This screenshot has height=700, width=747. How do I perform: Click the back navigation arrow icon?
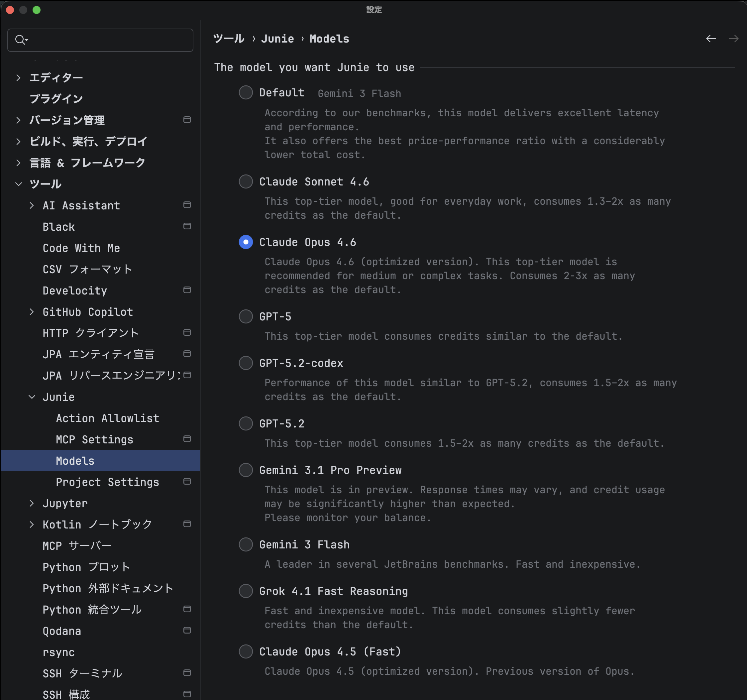click(710, 39)
